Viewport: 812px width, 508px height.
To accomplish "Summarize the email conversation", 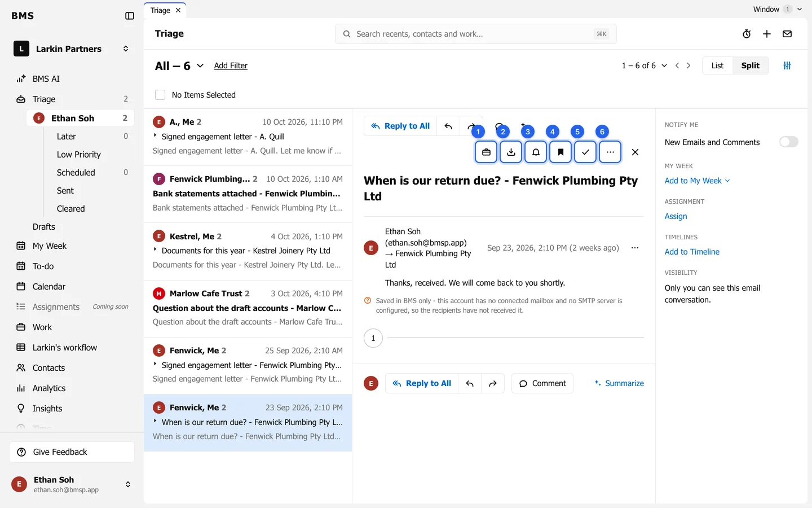I will pos(619,383).
